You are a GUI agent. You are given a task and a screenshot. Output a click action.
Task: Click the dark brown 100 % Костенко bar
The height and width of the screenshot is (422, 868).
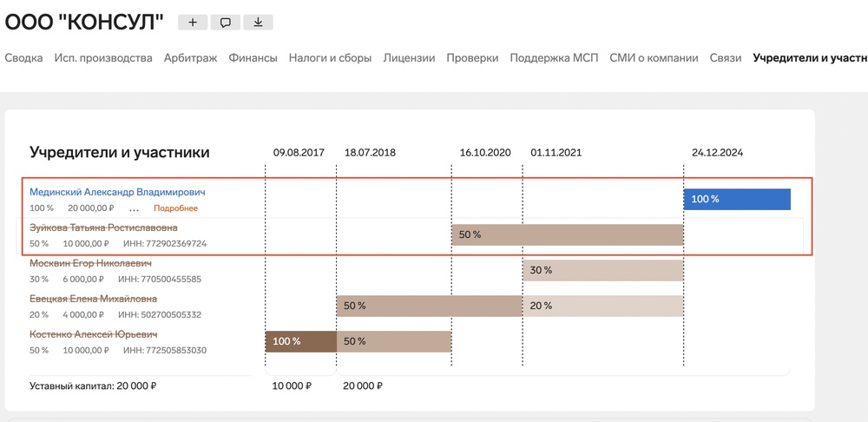coord(300,341)
